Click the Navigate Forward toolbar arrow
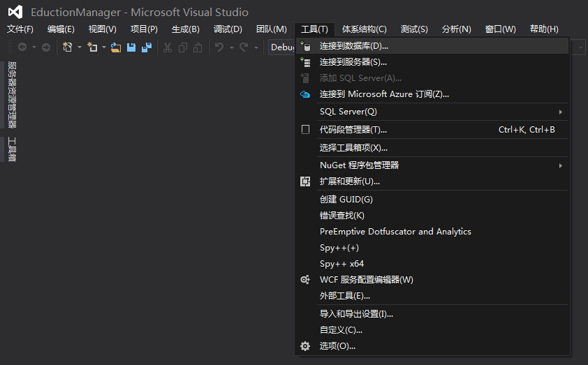Image resolution: width=588 pixels, height=365 pixels. pos(46,47)
